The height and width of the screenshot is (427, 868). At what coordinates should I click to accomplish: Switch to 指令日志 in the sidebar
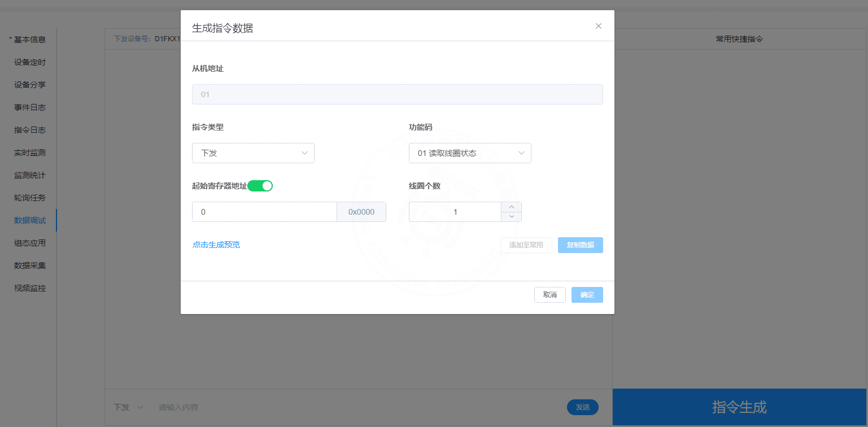tap(30, 130)
